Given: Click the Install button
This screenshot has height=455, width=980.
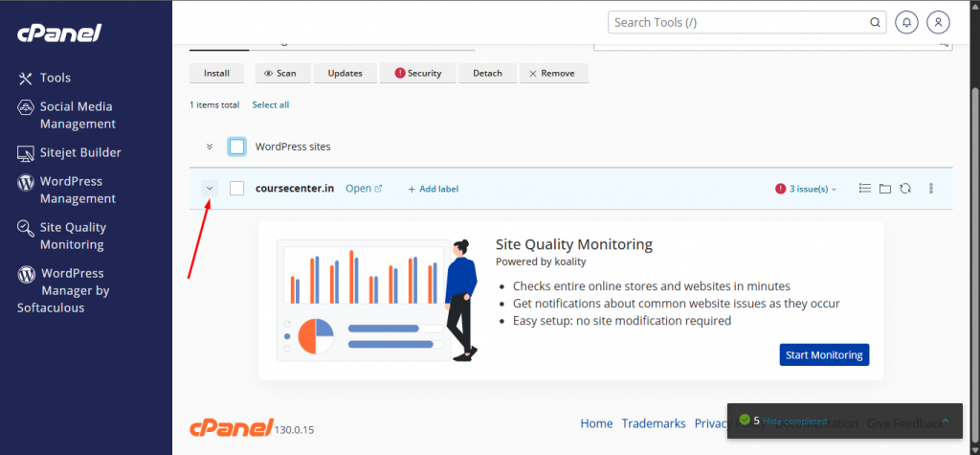Looking at the screenshot, I should point(217,73).
